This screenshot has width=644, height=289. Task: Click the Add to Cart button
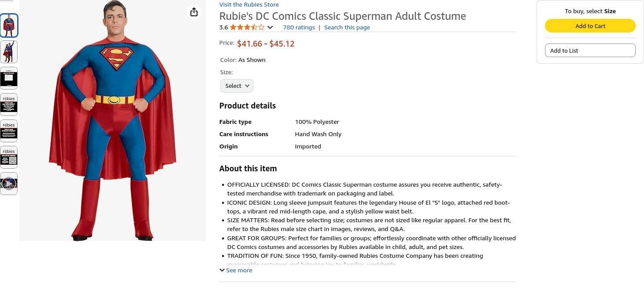(x=590, y=26)
